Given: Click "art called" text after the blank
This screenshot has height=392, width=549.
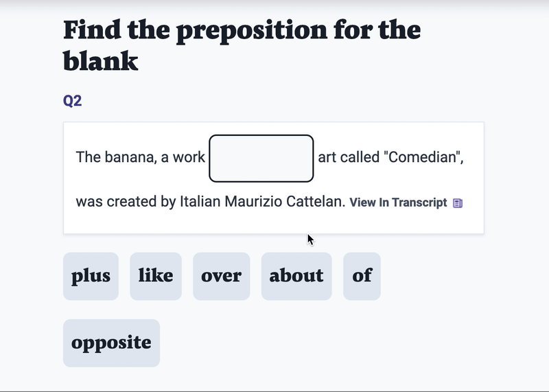Looking at the screenshot, I should (350, 157).
